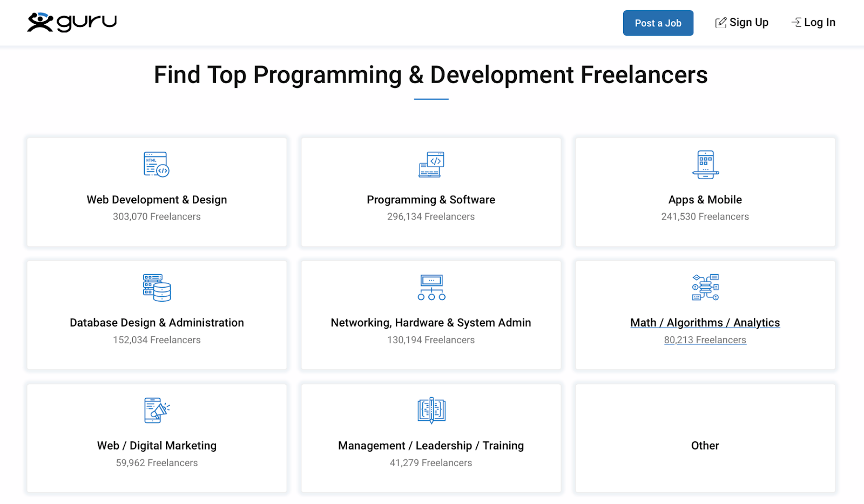
Task: Click the Math Algorithms flowchart icon
Action: [x=705, y=287]
